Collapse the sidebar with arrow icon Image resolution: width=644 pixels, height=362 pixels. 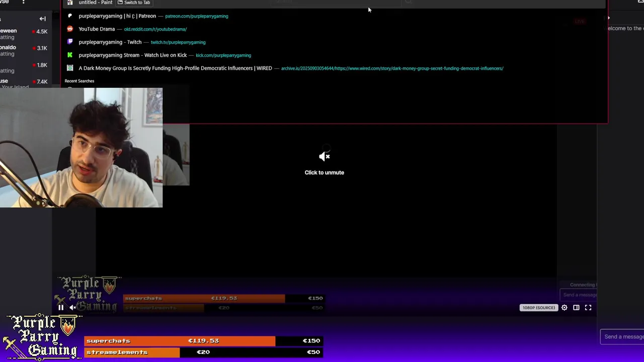tap(43, 19)
